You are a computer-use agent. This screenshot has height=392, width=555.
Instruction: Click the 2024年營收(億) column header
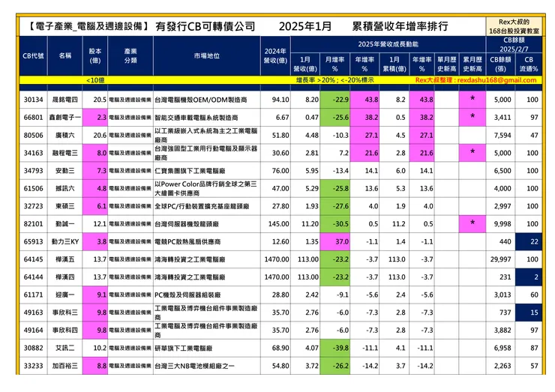pos(275,55)
